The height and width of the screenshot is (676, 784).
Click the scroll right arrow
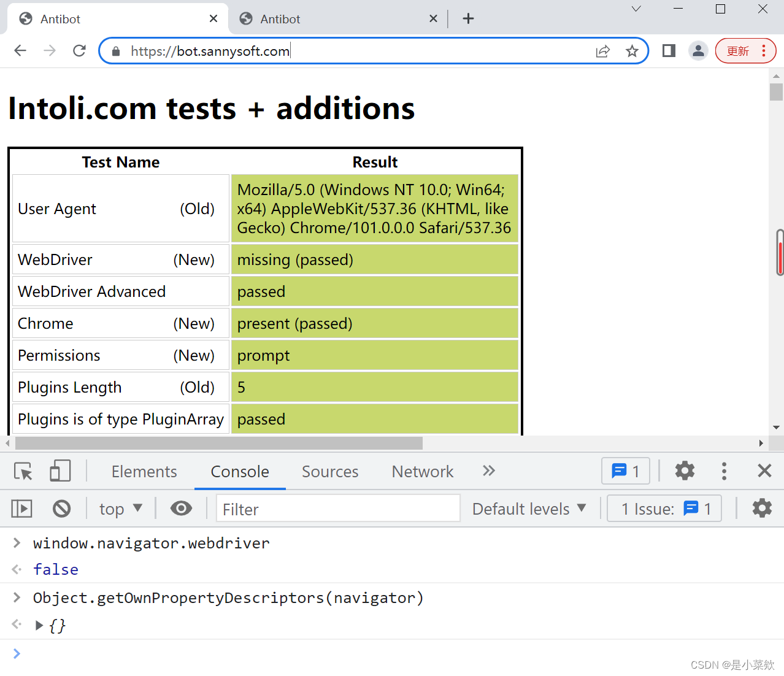[761, 443]
